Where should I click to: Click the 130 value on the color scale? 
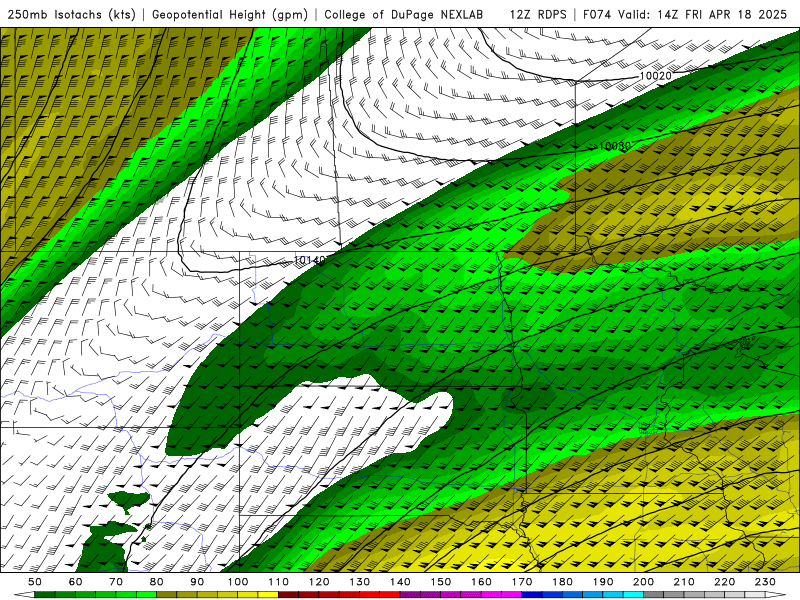tap(360, 582)
